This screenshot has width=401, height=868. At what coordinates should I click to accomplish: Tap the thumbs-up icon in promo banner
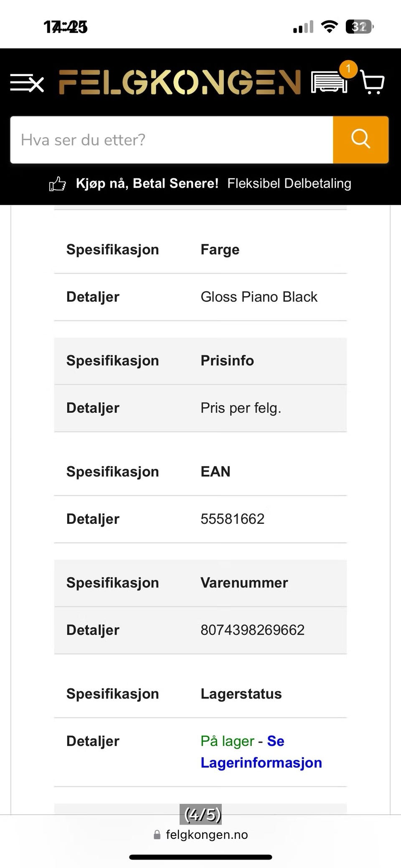[x=58, y=184]
